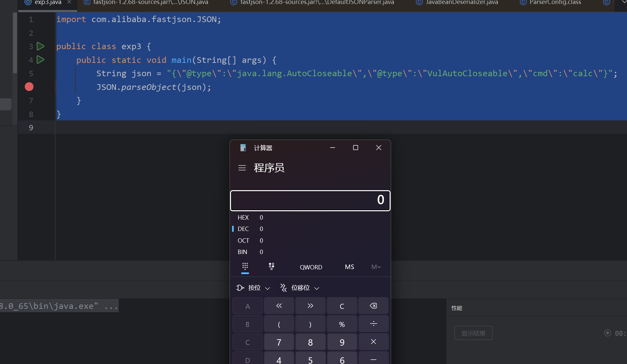Click the run gutter arrow beside main method

(40, 60)
